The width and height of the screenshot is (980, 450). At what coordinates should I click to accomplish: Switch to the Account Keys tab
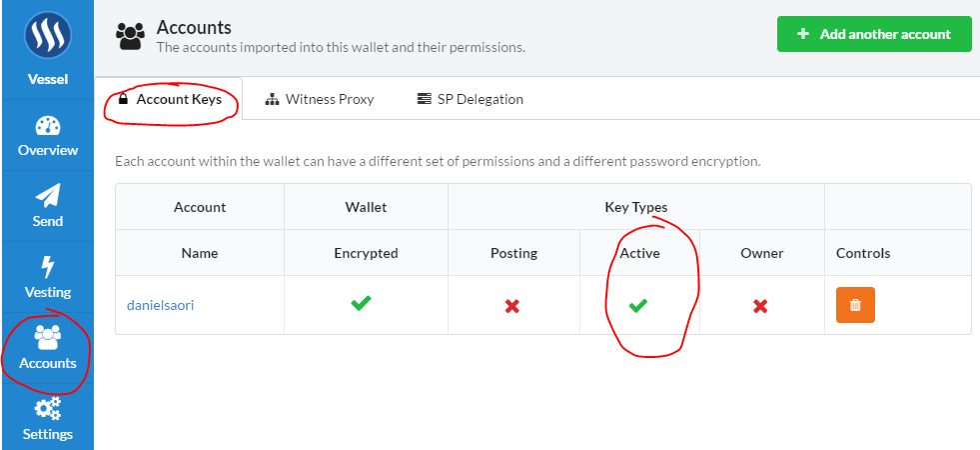169,99
